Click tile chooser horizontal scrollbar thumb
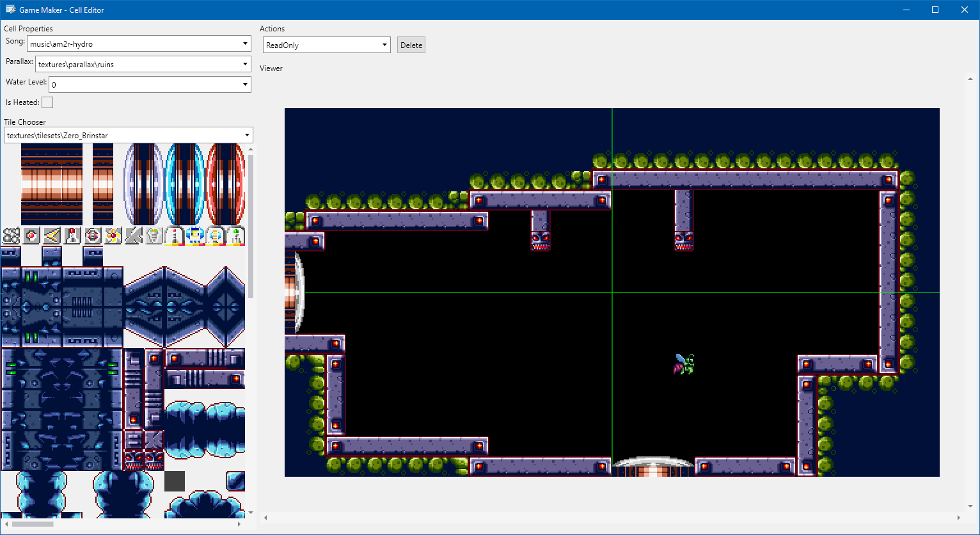Image resolution: width=980 pixels, height=535 pixels. coord(32,524)
